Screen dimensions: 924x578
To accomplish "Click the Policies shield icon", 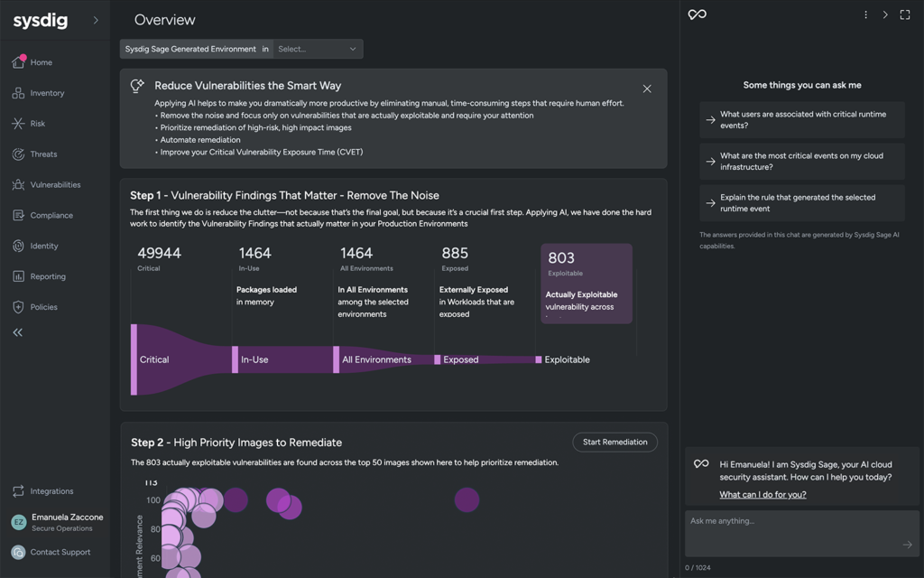I will (x=18, y=307).
